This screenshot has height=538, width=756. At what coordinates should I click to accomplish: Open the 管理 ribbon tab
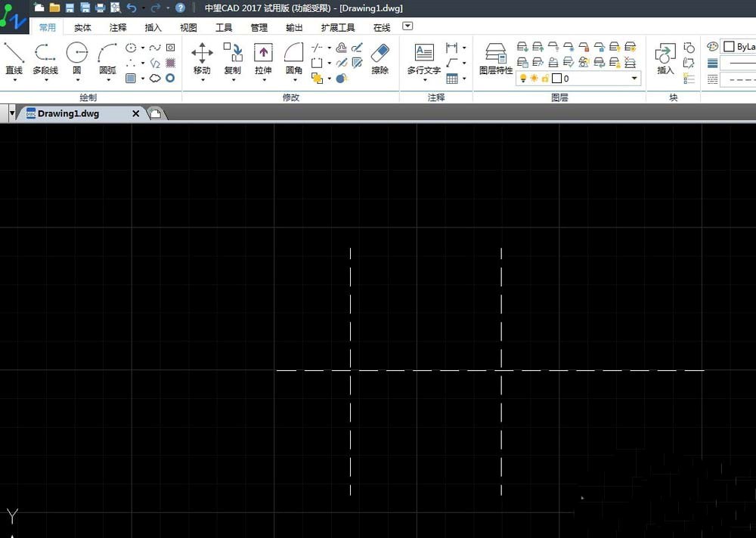259,27
